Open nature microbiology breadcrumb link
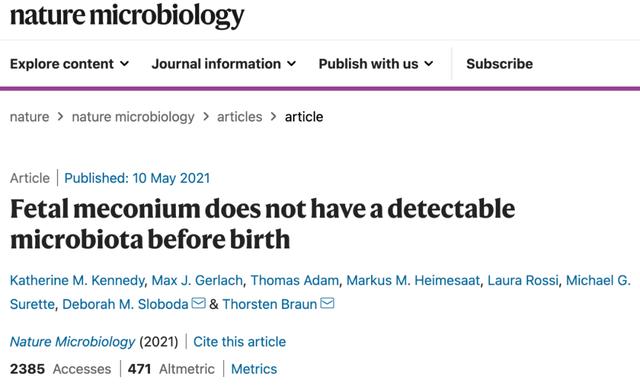This screenshot has height=386, width=640. click(133, 117)
